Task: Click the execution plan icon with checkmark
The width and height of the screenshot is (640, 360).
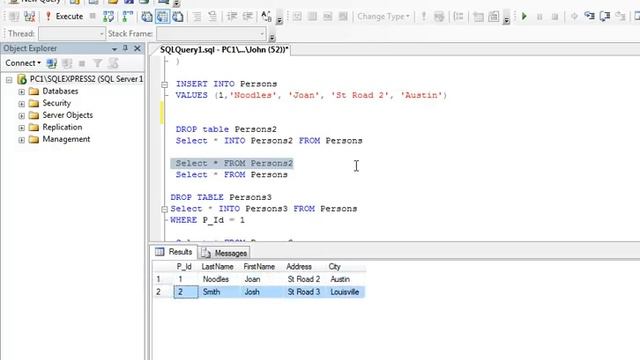Action: [108, 16]
